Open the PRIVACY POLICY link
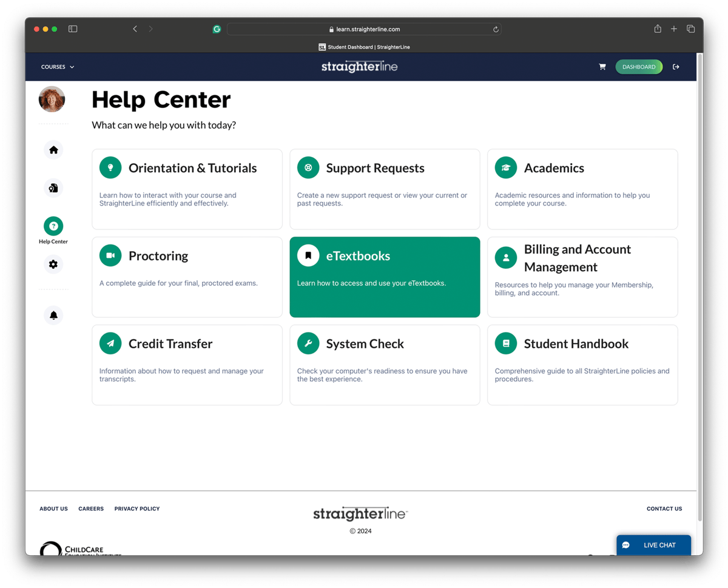728x588 pixels. tap(136, 509)
